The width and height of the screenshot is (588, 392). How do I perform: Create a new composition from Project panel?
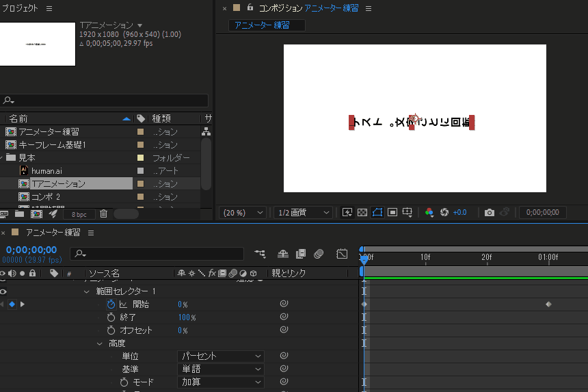coord(36,214)
